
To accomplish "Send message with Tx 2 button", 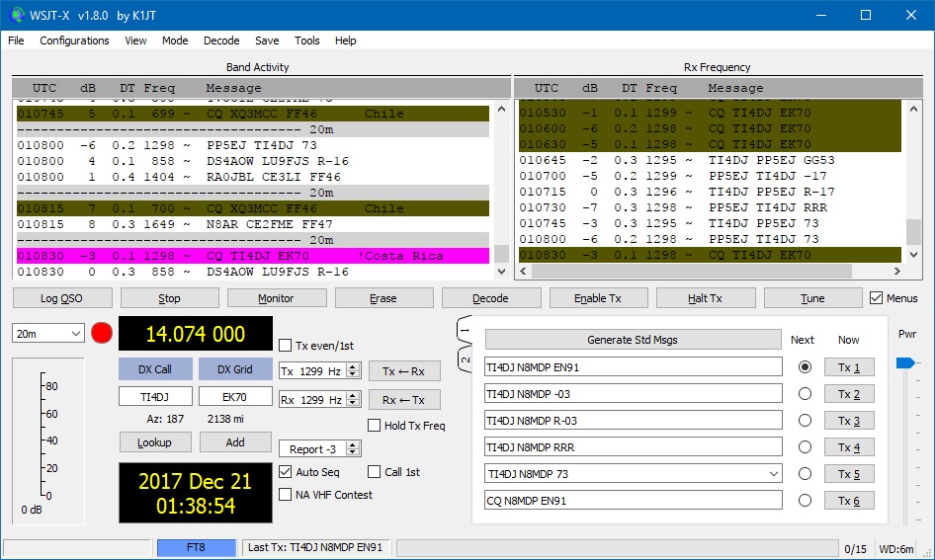I will pos(849,394).
